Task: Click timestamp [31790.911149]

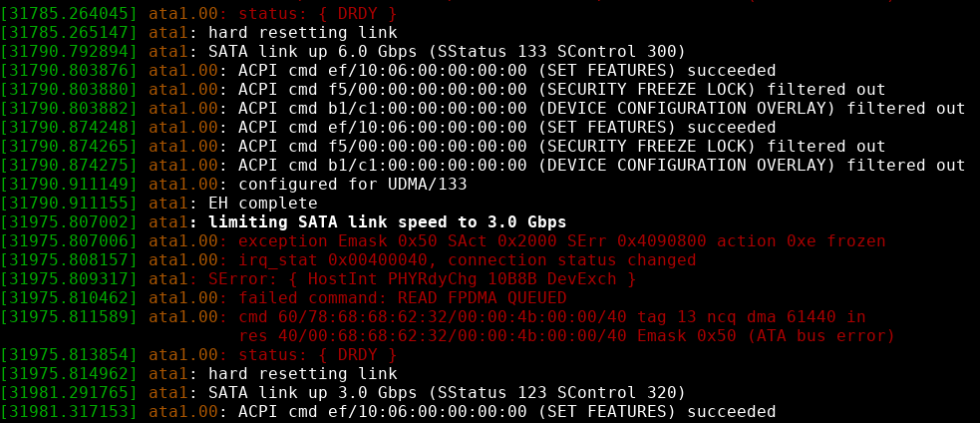Action: (x=70, y=184)
